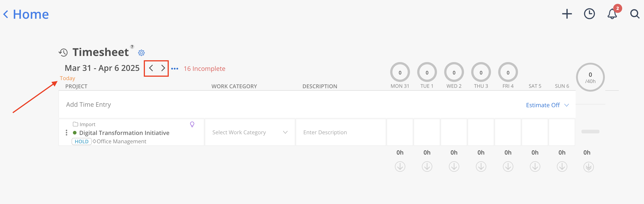Jump to Today
The image size is (644, 204).
[x=67, y=78]
